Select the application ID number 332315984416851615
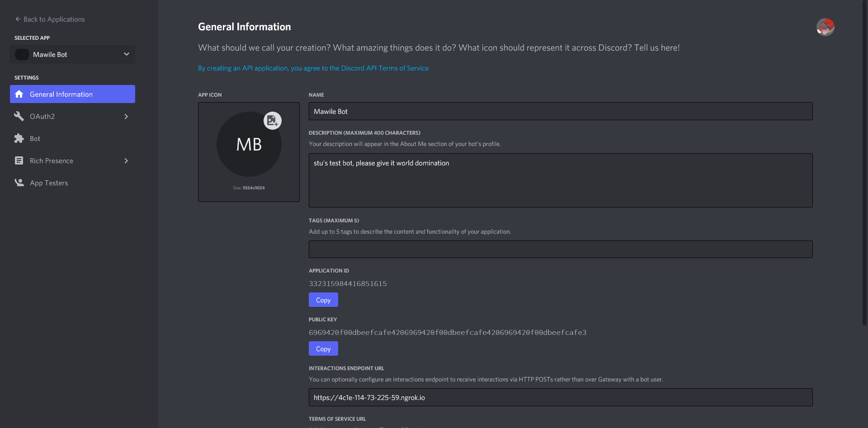Image resolution: width=868 pixels, height=428 pixels. [x=348, y=283]
